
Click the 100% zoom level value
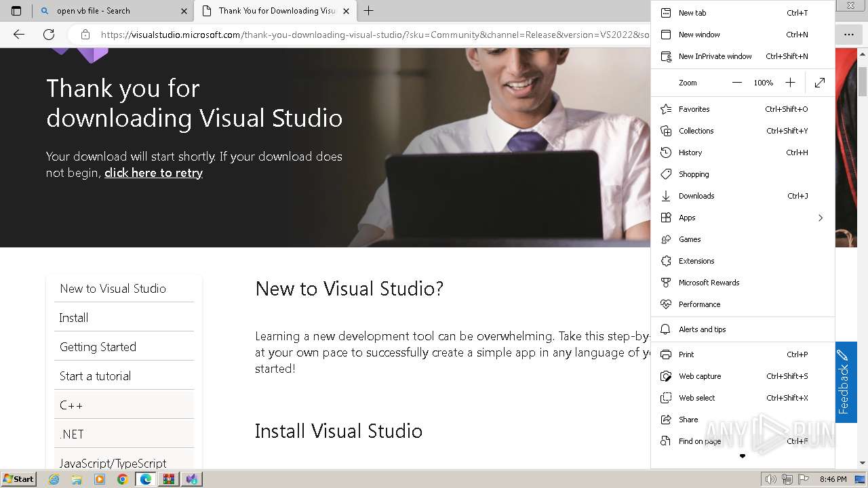coord(764,83)
